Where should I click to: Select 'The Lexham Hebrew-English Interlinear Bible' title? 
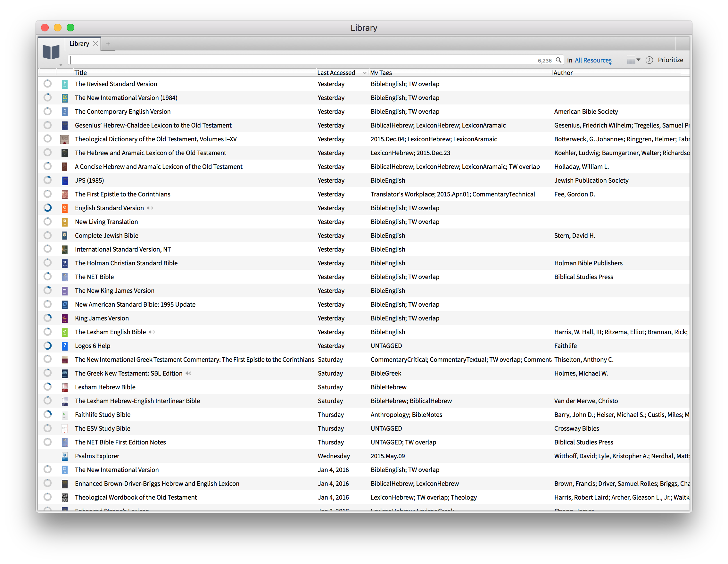pyautogui.click(x=137, y=401)
